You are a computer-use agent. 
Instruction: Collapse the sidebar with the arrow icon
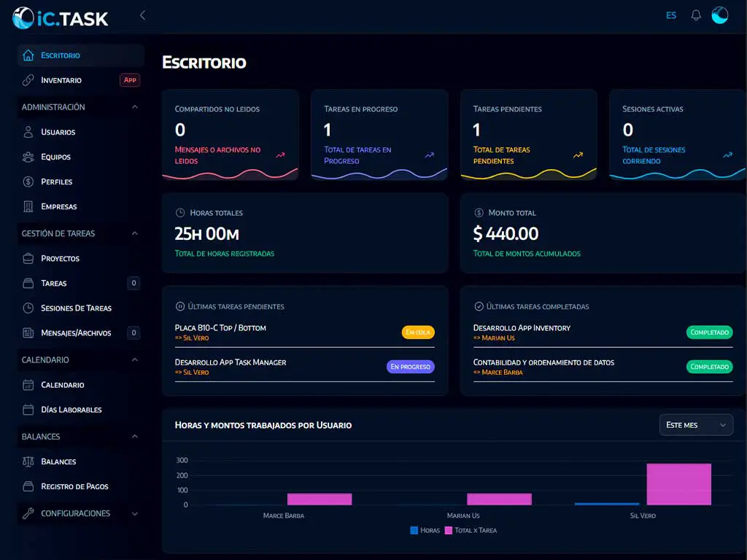tap(142, 15)
